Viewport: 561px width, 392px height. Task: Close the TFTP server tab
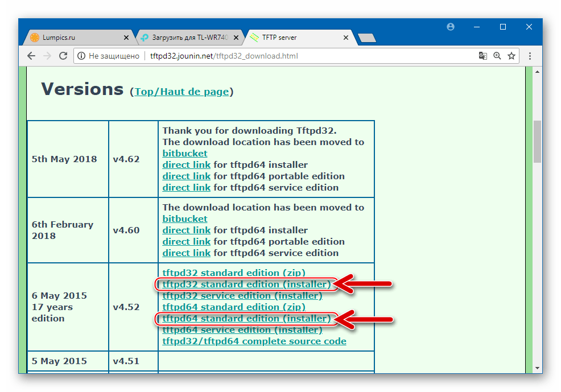pos(345,38)
